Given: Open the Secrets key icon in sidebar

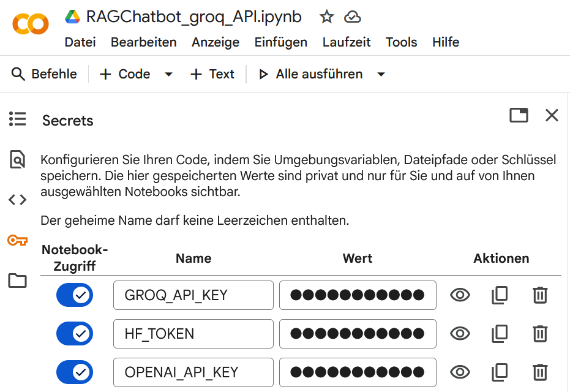Looking at the screenshot, I should (x=17, y=240).
